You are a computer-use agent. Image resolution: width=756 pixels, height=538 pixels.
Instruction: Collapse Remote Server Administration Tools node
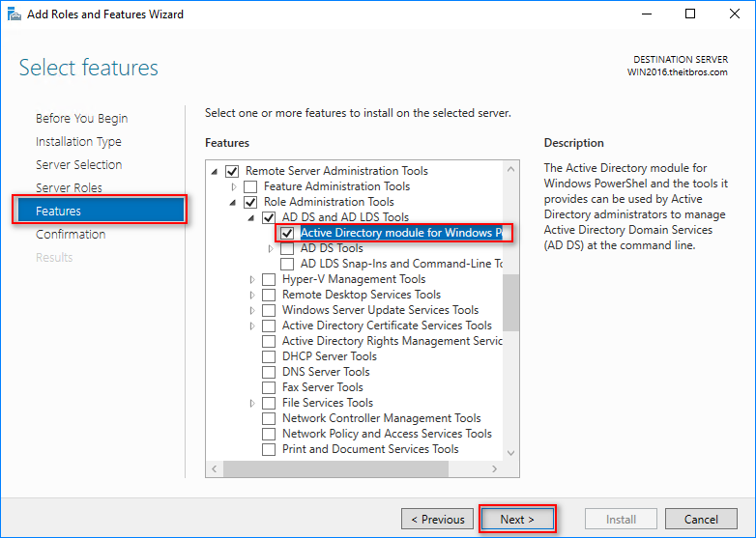point(215,172)
